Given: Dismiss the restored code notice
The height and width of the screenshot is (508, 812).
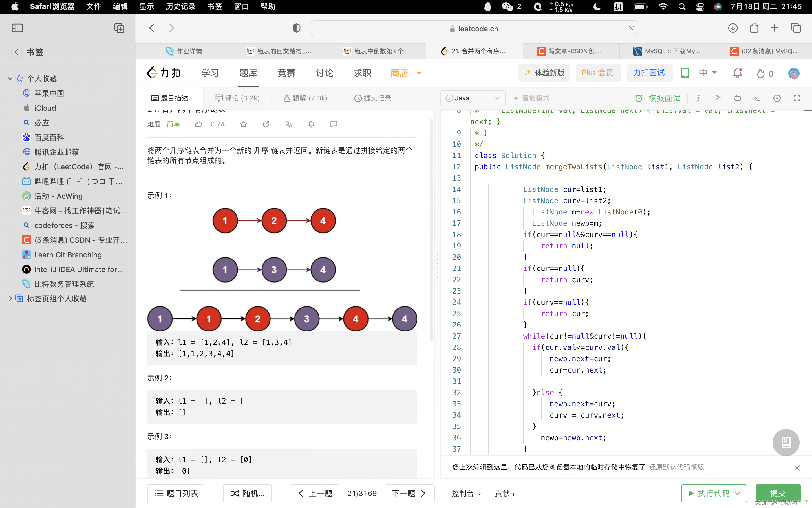Looking at the screenshot, I should 797,468.
